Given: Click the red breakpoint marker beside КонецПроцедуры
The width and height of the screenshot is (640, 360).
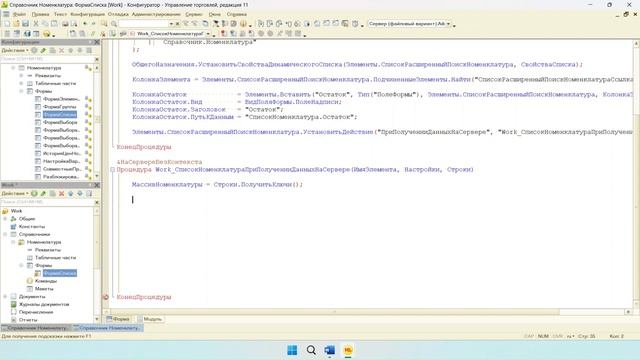Looking at the screenshot, I should 106,297.
